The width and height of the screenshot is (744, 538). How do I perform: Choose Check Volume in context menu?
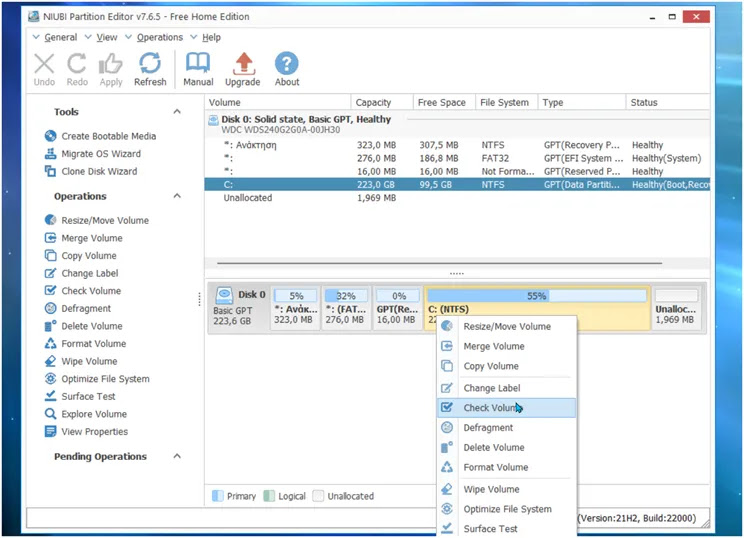(x=507, y=408)
